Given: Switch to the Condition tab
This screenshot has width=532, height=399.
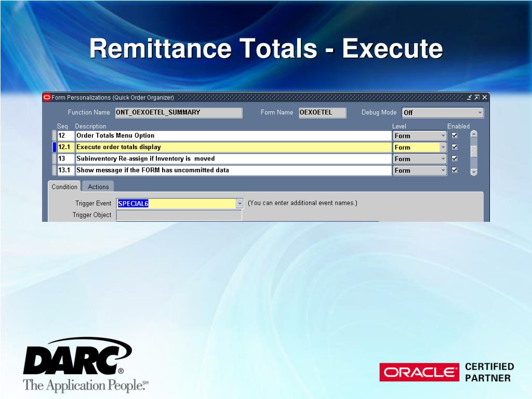Looking at the screenshot, I should click(x=64, y=187).
